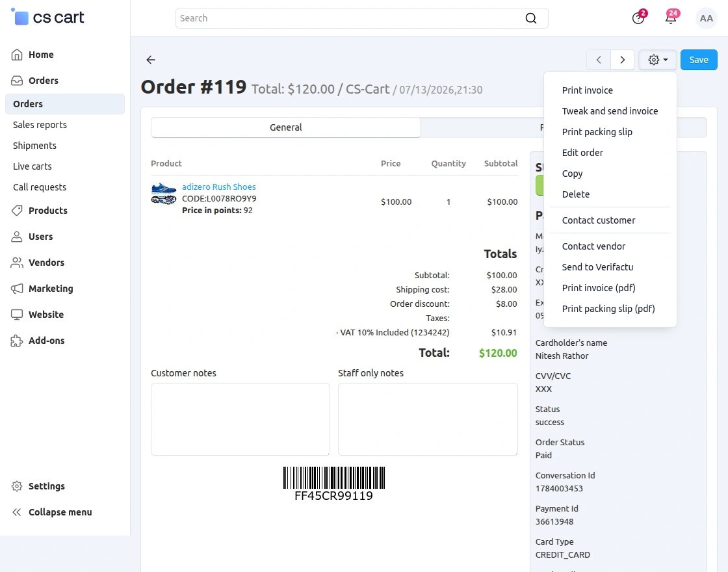Select Print invoice (pdf)
The height and width of the screenshot is (572, 728).
599,289
